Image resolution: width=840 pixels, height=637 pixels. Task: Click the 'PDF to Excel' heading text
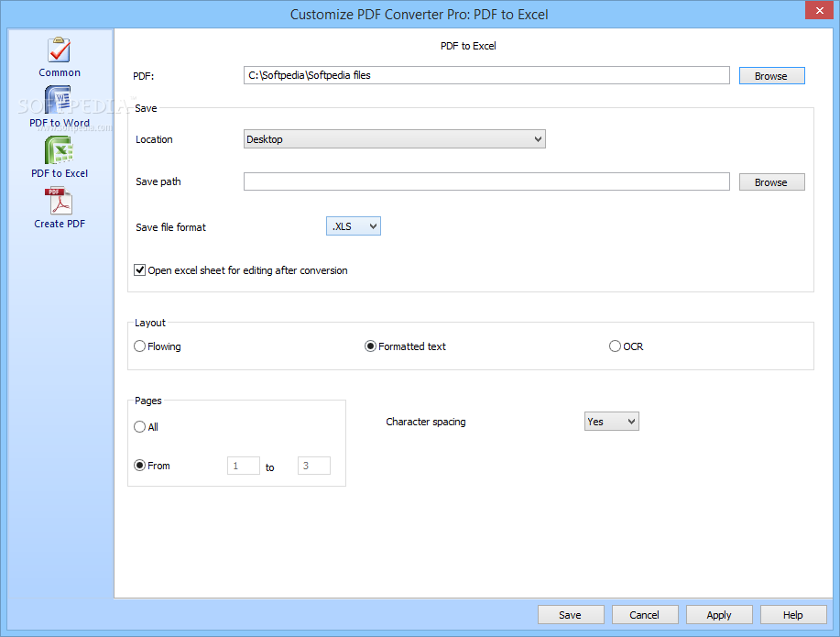tap(468, 46)
